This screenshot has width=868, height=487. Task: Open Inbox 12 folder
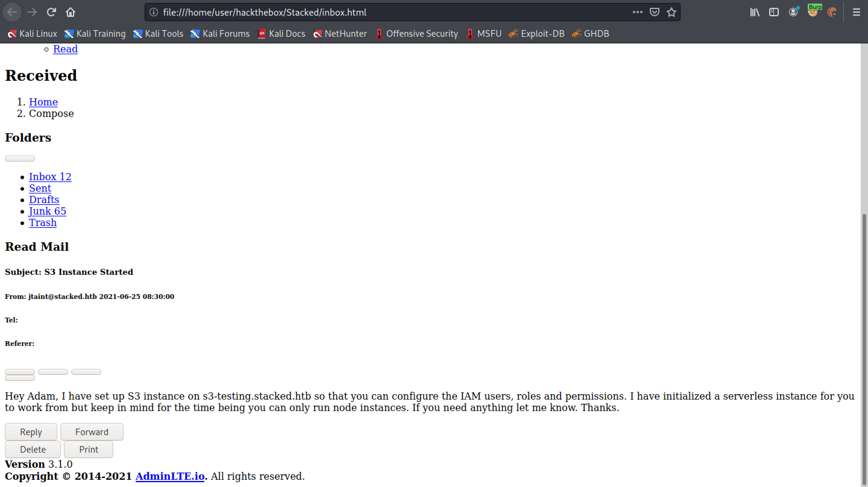pyautogui.click(x=50, y=177)
